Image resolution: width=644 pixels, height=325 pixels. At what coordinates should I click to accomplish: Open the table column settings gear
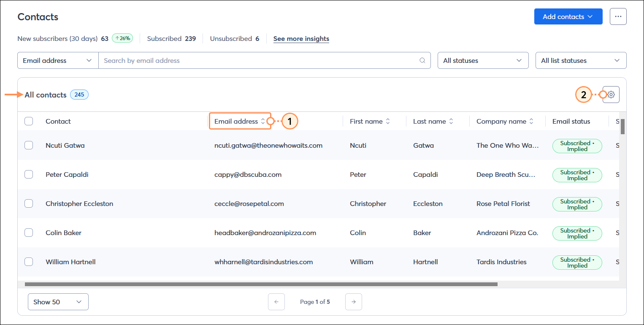tap(611, 95)
